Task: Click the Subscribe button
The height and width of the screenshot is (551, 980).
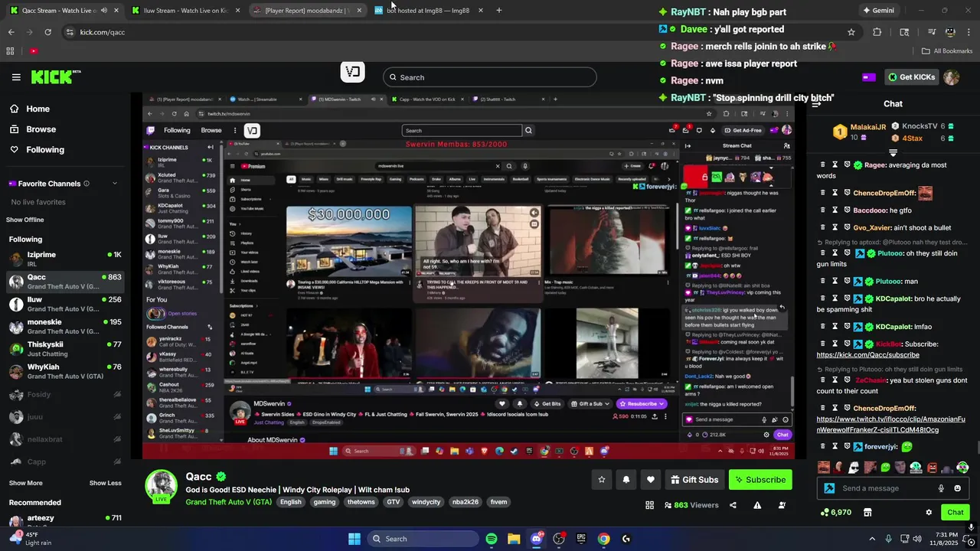Action: point(760,480)
